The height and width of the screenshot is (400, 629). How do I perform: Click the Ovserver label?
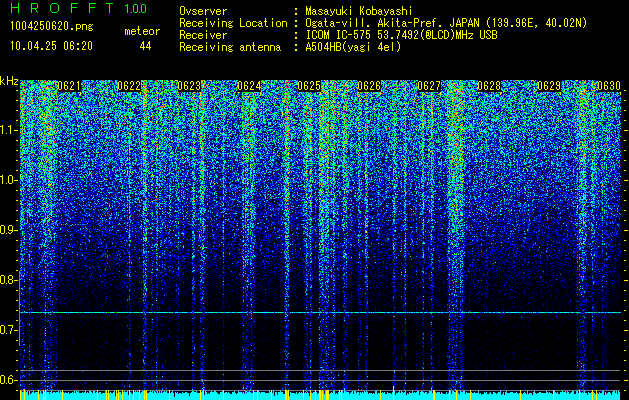(203, 12)
